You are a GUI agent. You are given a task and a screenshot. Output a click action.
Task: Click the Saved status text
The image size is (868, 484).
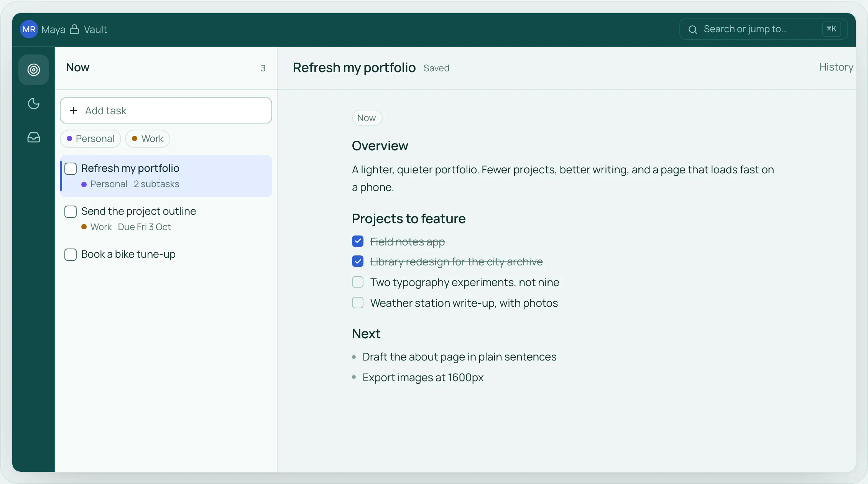coord(436,68)
